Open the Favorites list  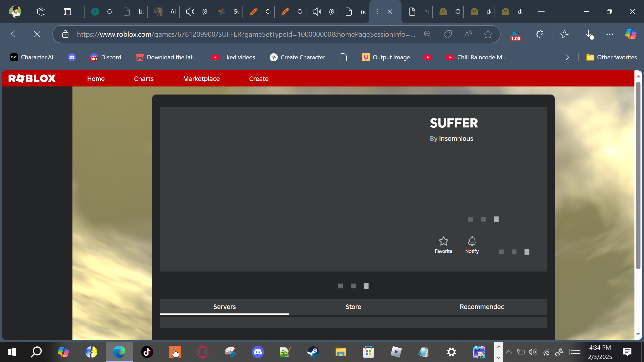565,34
